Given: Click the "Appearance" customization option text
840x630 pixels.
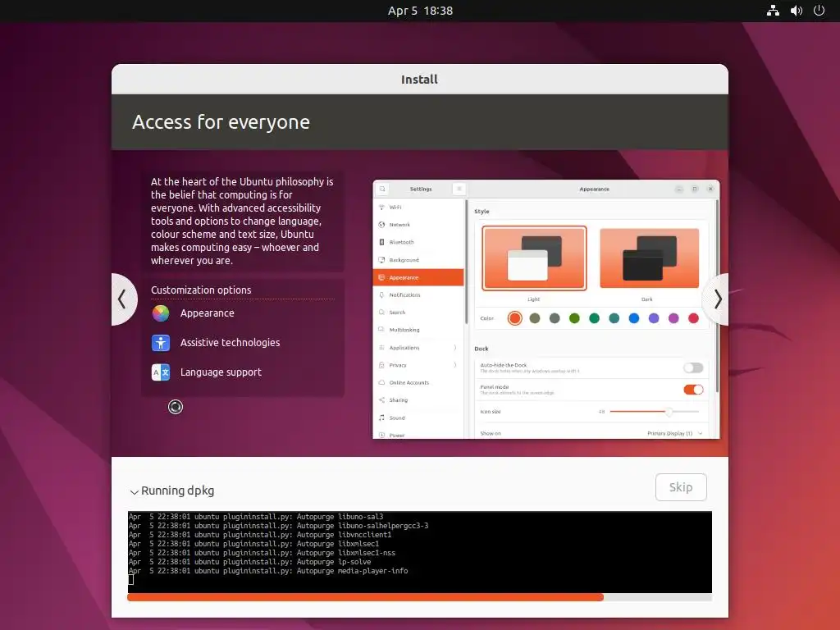Looking at the screenshot, I should pos(208,313).
